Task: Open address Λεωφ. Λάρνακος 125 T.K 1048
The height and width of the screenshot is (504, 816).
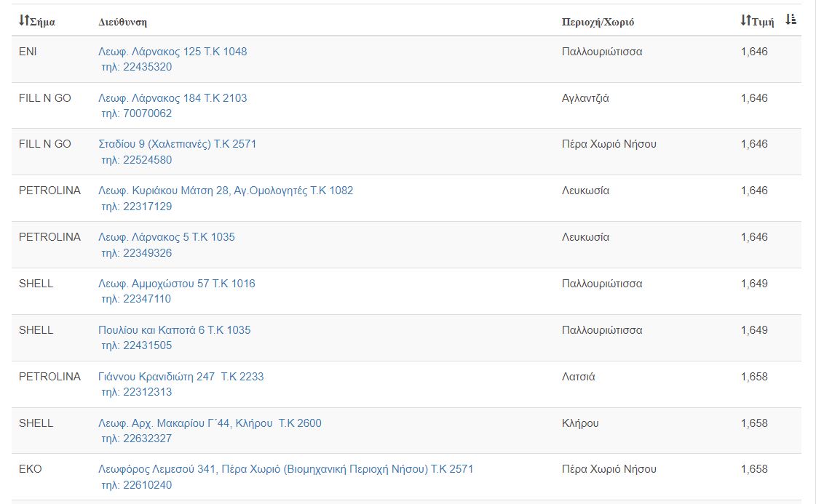Action: [x=173, y=52]
